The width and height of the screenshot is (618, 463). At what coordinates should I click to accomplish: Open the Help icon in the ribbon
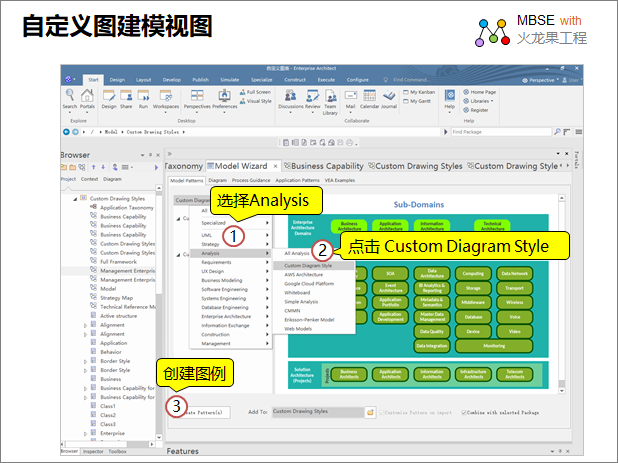[449, 97]
